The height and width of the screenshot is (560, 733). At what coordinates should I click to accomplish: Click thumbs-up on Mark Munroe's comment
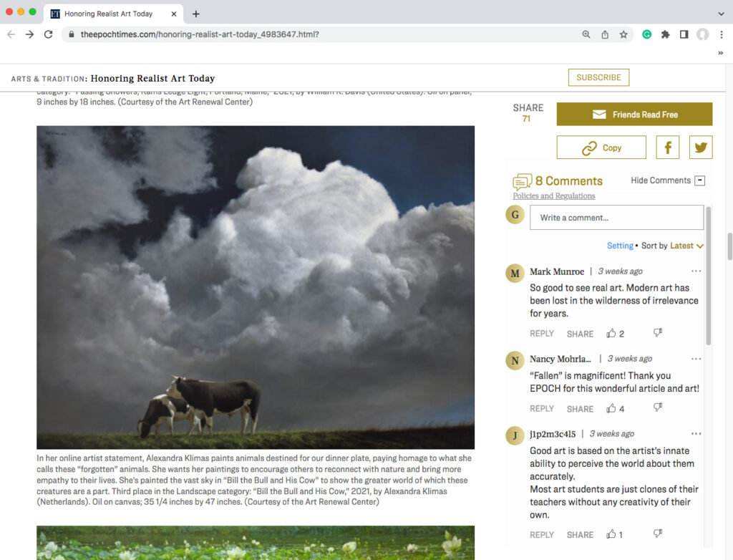(x=611, y=333)
